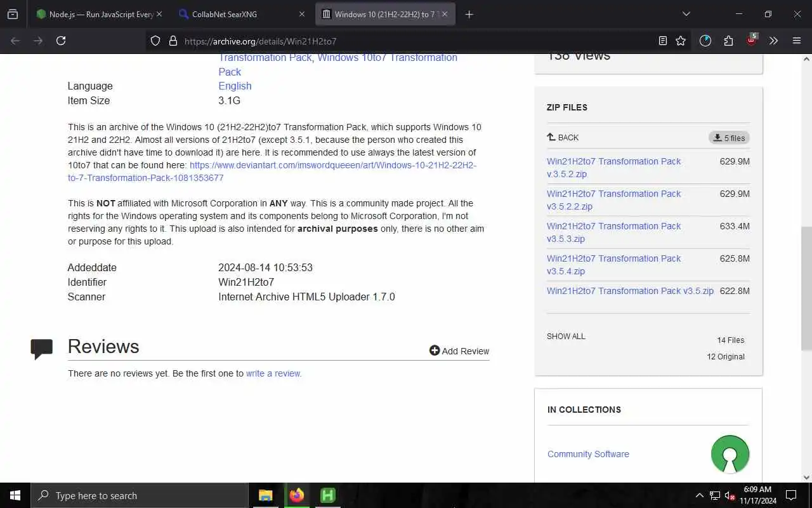812x508 pixels.
Task: Click the muted volume tray icon
Action: tap(730, 495)
